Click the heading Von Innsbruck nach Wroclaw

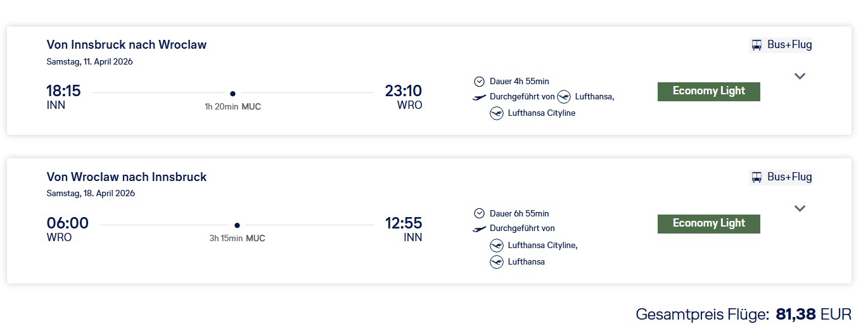click(127, 45)
